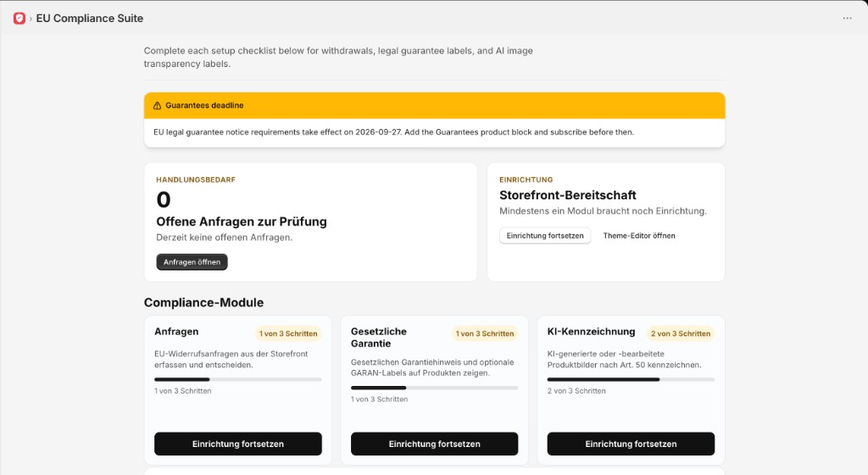Click the KI-Kennzeichnung progress bar

tap(631, 379)
